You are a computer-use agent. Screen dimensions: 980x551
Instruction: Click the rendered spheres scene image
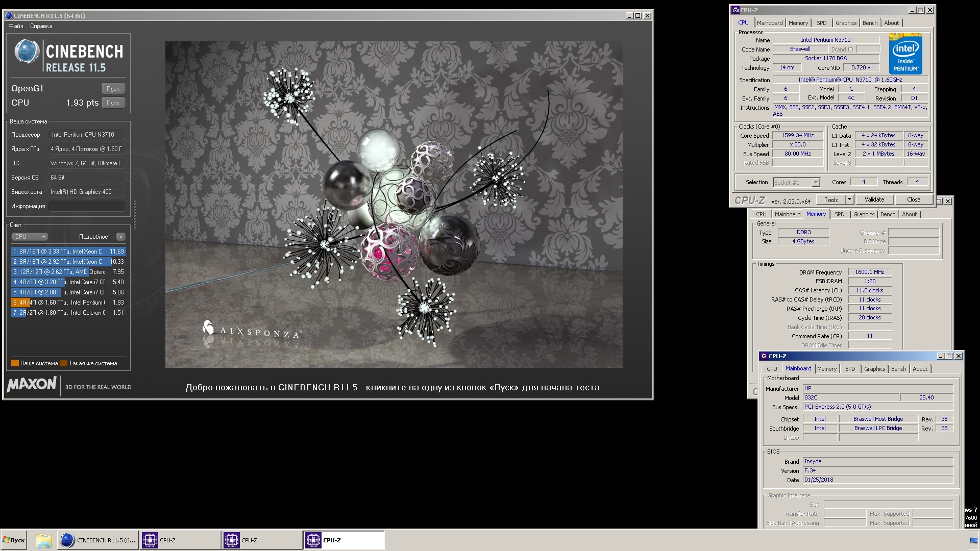tap(394, 205)
